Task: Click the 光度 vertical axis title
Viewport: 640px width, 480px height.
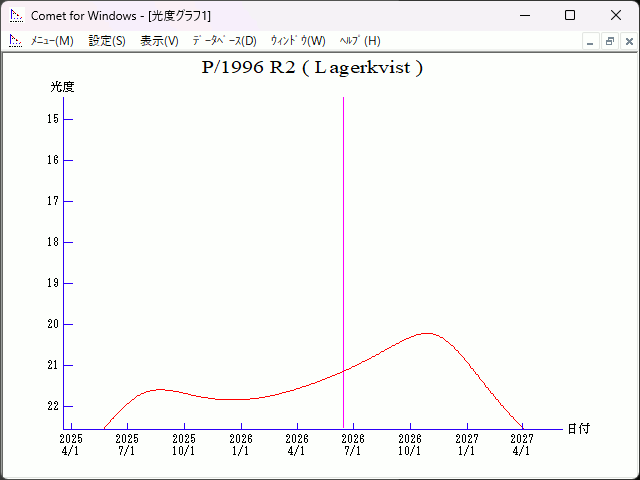Action: [63, 87]
